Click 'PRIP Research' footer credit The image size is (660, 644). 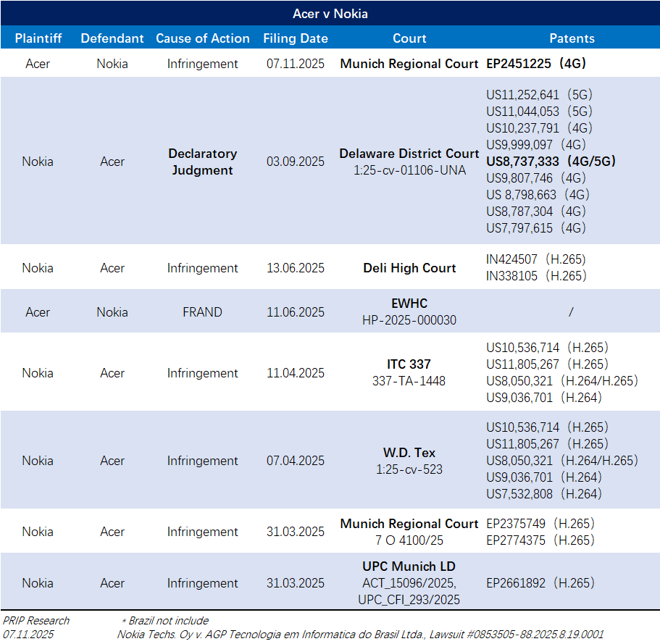tap(36, 621)
